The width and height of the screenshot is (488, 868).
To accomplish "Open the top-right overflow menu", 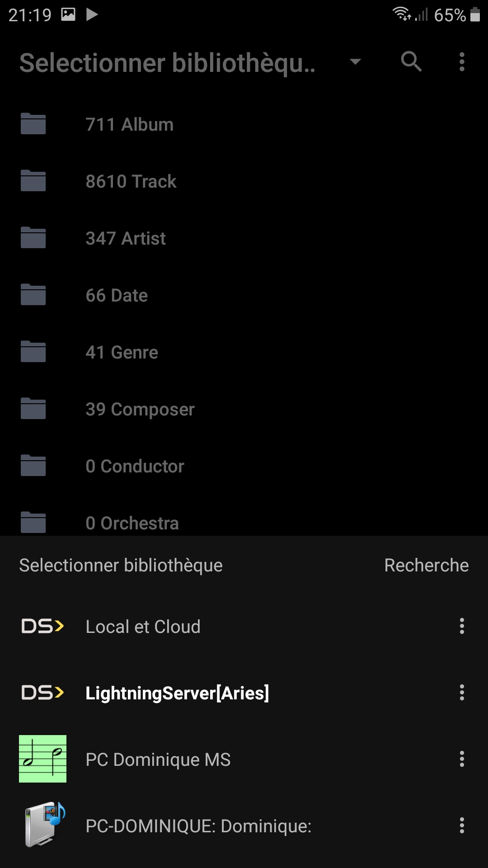I will pyautogui.click(x=462, y=61).
